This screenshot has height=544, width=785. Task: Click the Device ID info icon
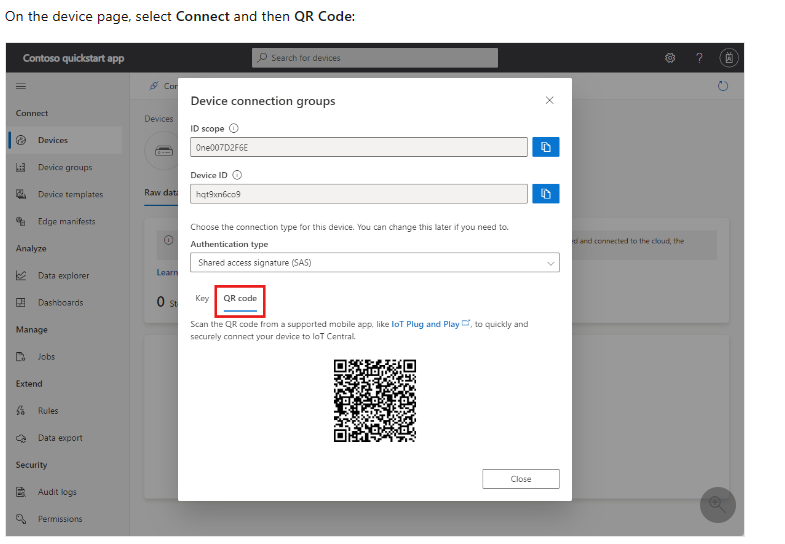click(x=237, y=175)
